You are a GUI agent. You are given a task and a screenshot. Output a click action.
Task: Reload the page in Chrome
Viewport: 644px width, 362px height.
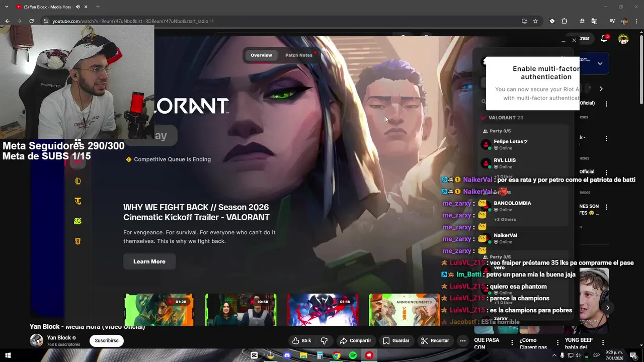click(x=31, y=21)
